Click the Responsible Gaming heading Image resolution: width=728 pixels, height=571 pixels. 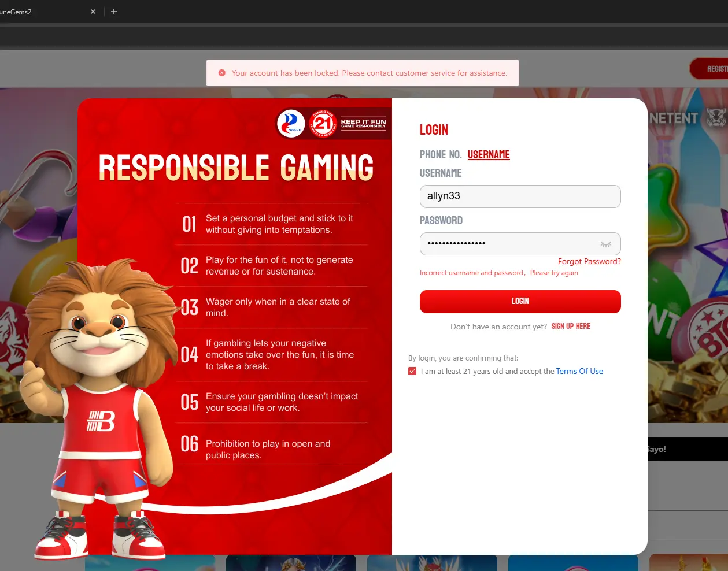pyautogui.click(x=236, y=168)
